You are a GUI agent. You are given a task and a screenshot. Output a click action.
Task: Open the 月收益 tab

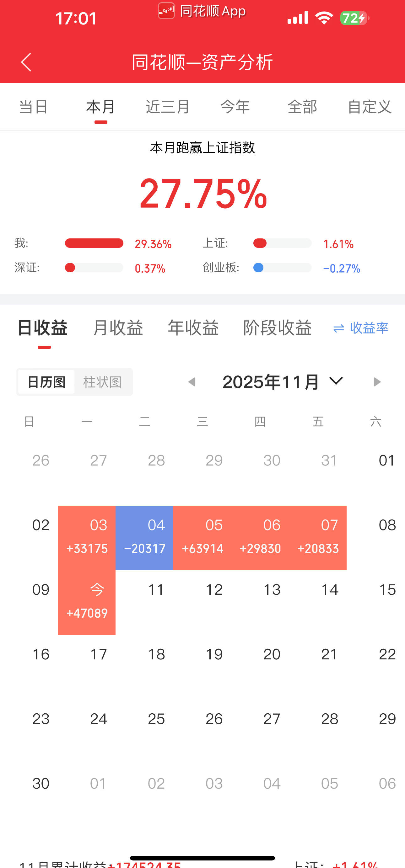pyautogui.click(x=118, y=328)
